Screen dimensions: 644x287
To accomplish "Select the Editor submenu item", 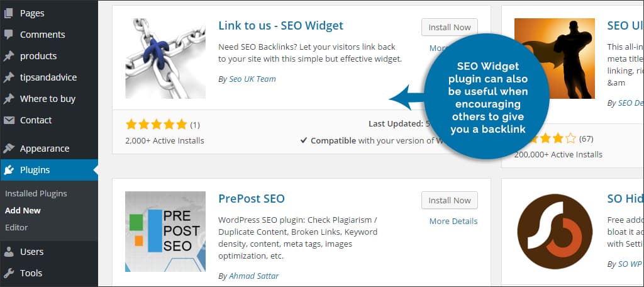I will point(16,227).
